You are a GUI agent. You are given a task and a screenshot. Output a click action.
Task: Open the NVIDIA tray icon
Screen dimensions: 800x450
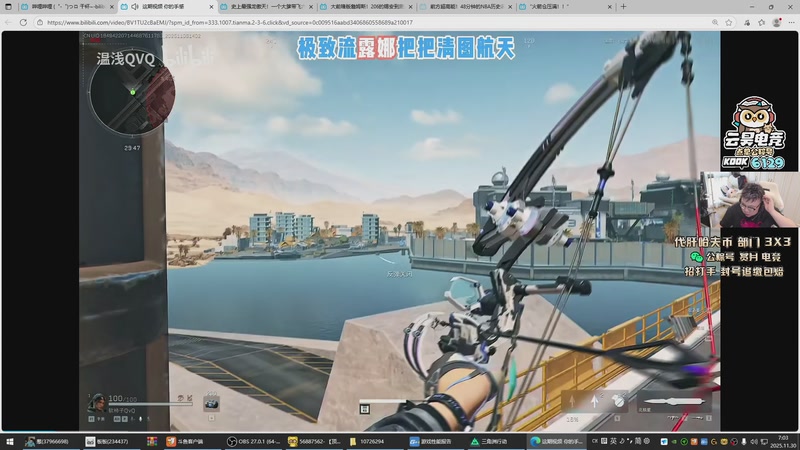click(x=674, y=441)
